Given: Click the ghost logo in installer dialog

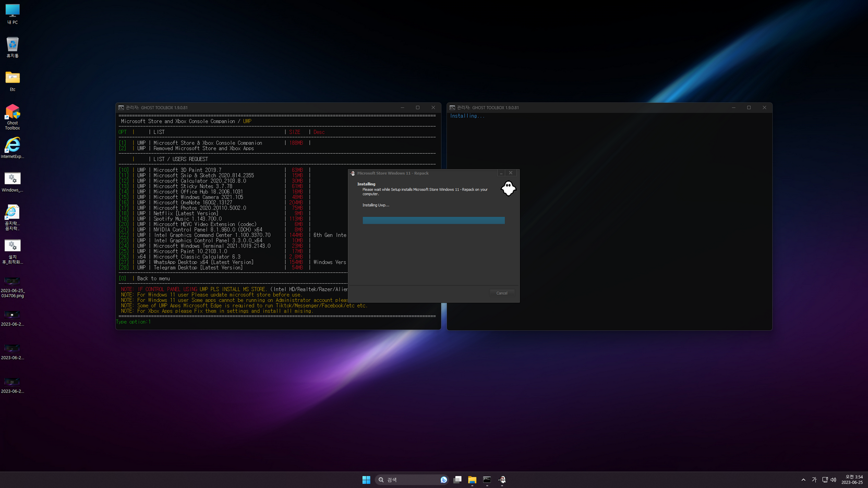Looking at the screenshot, I should point(508,188).
